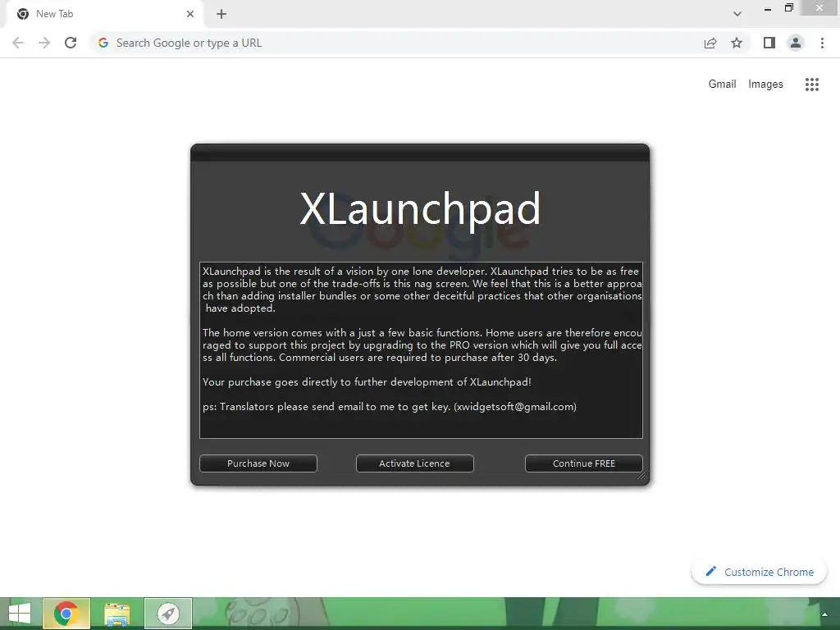Minimize the Chrome window
Screen dimensions: 840x630
[x=768, y=8]
